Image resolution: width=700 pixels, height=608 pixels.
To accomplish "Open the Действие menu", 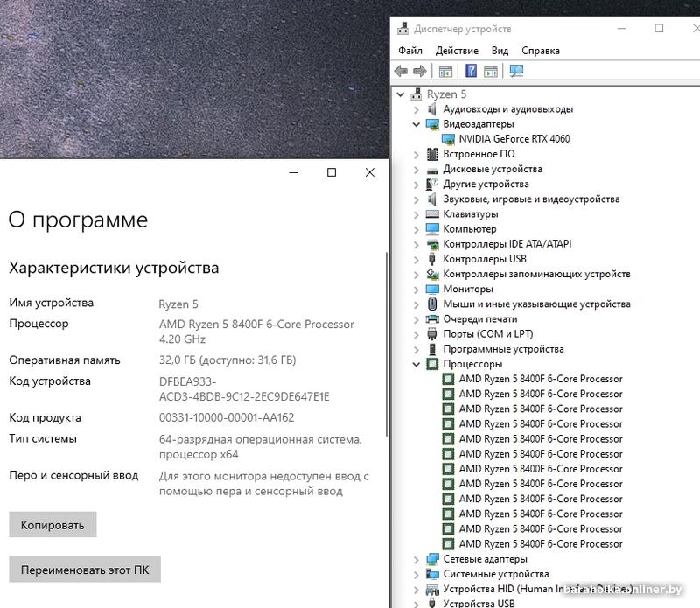I will pos(457,51).
